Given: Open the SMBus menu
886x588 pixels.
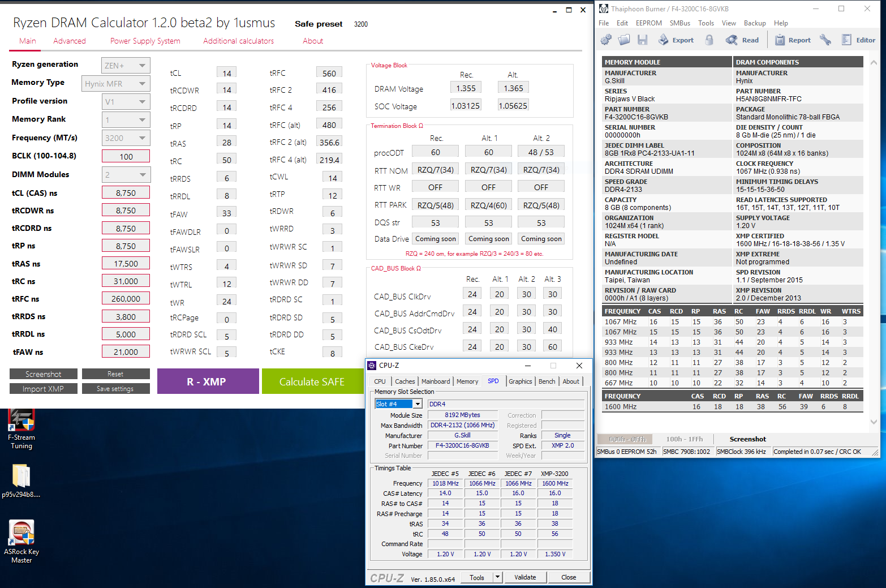Looking at the screenshot, I should pyautogui.click(x=680, y=23).
